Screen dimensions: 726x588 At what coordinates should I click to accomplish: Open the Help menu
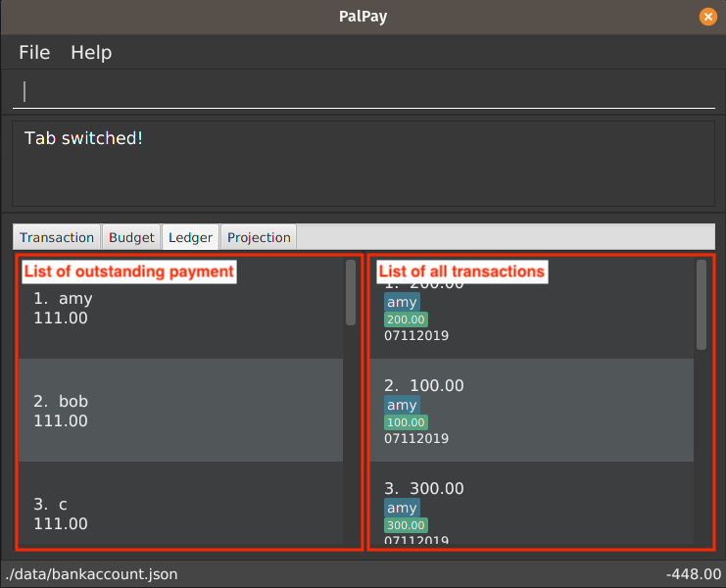pos(91,52)
